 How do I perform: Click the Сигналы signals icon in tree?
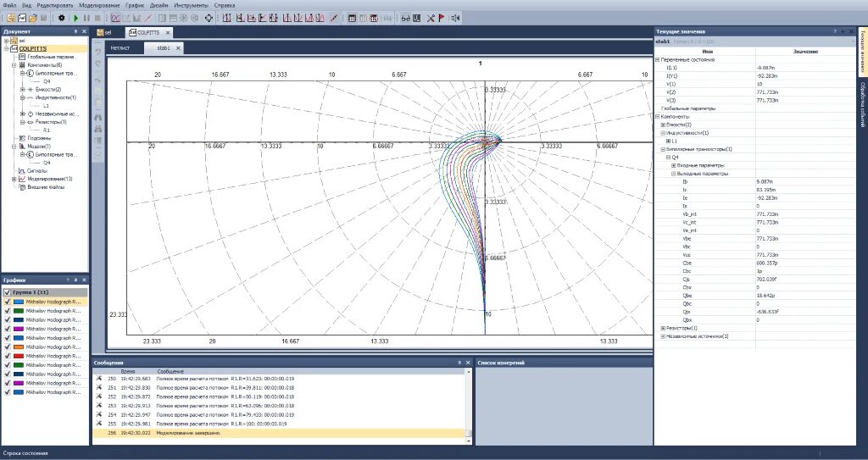coord(22,171)
